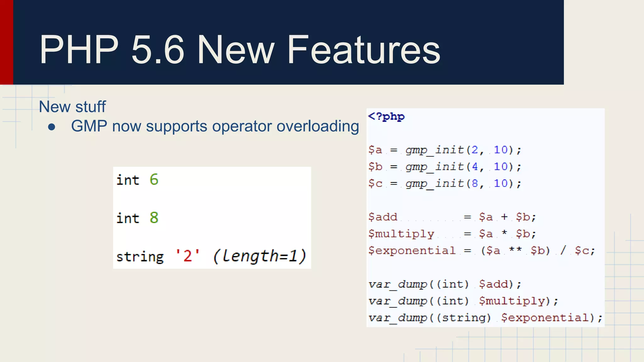Click the 'New stuff' heading text
Image resolution: width=644 pixels, height=362 pixels.
click(72, 107)
